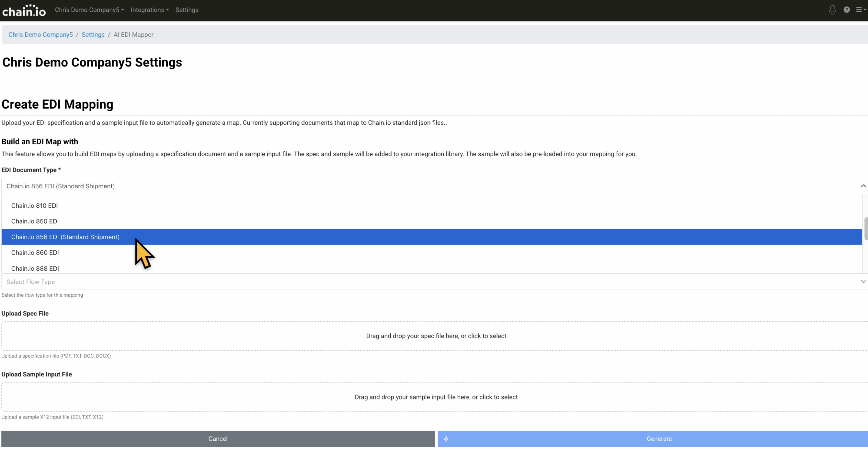Click Chris Demo Company5 breadcrumb link
Screen dimensions: 868x450
(40, 35)
